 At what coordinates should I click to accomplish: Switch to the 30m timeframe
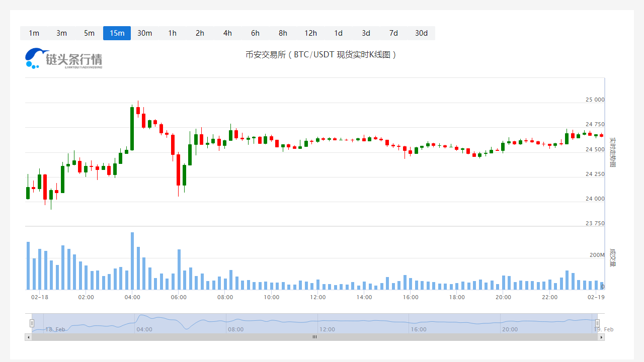[144, 33]
